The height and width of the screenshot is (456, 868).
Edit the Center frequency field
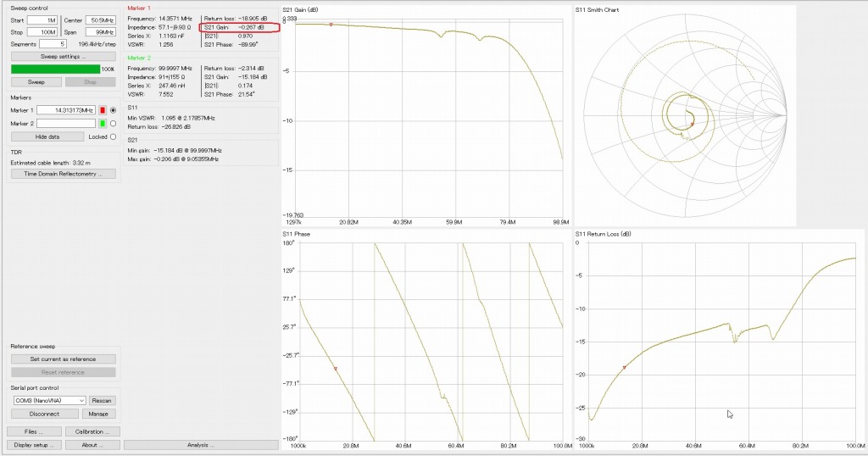pyautogui.click(x=101, y=20)
